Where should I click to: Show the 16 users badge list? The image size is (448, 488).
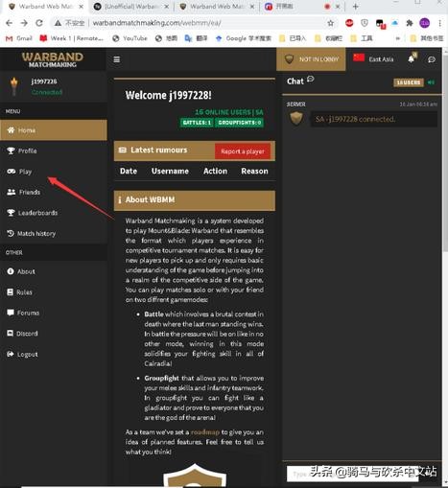[x=409, y=82]
